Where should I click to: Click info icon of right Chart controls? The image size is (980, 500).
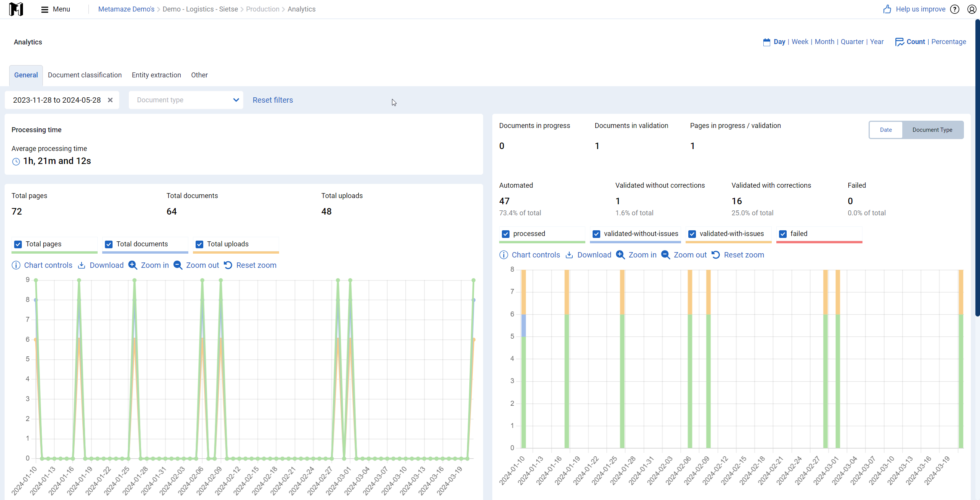[x=504, y=255]
